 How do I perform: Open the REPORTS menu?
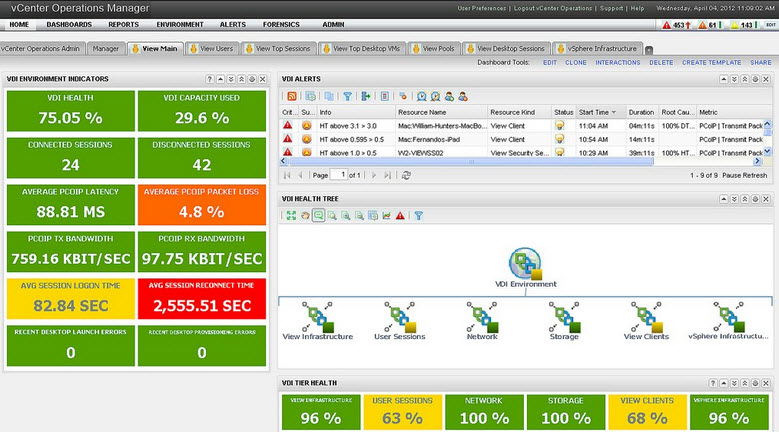click(124, 24)
